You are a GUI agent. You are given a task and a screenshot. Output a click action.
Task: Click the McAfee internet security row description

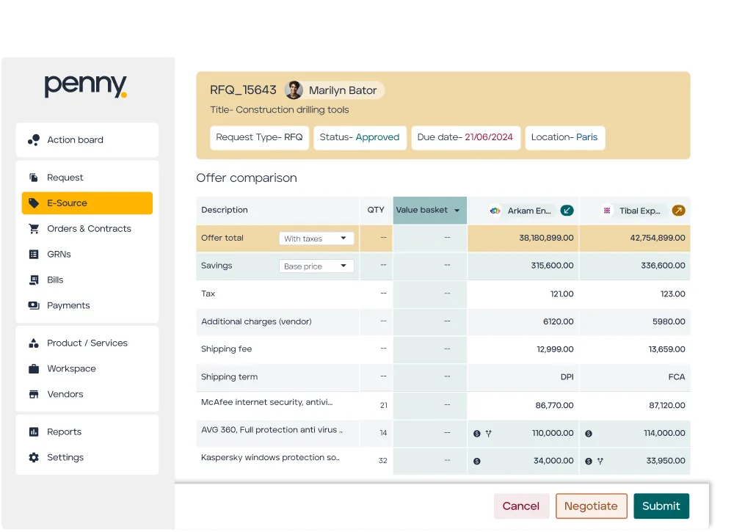(x=266, y=402)
